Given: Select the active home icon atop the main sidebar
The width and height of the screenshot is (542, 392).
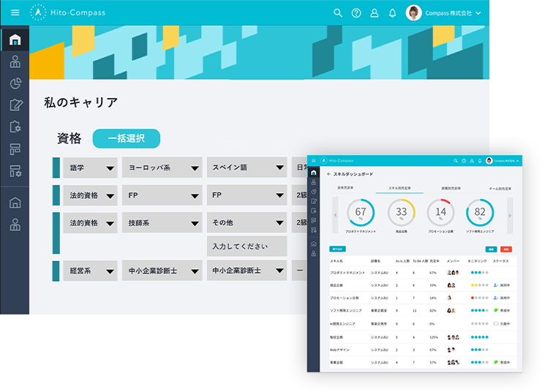Looking at the screenshot, I should [15, 39].
